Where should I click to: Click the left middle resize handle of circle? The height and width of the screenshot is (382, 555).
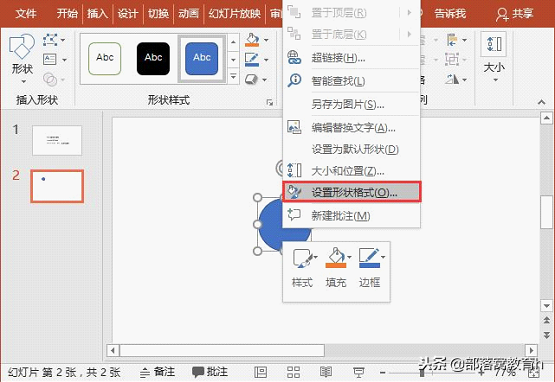pos(258,224)
